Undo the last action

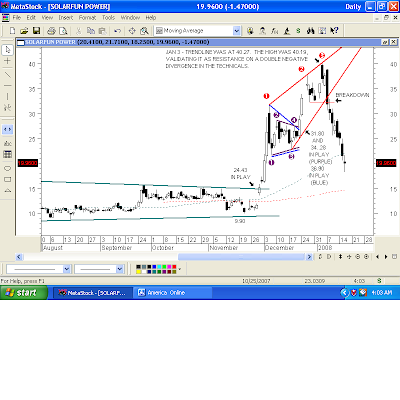[117, 31]
